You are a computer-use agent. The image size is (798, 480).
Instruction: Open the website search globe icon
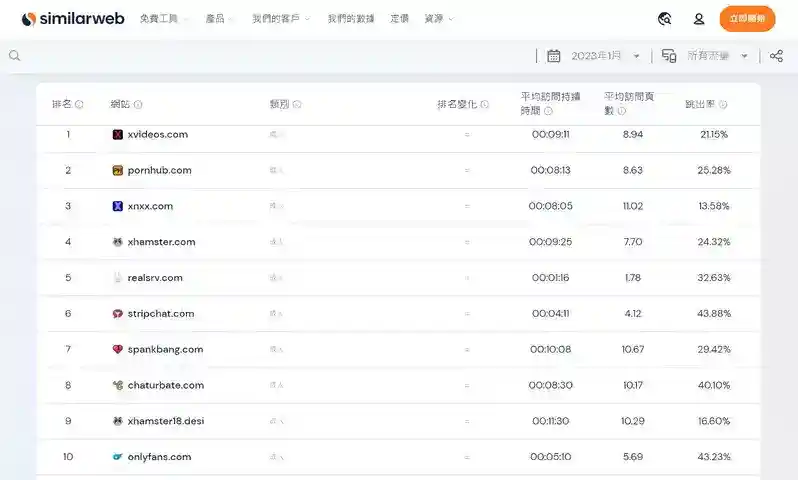[665, 19]
